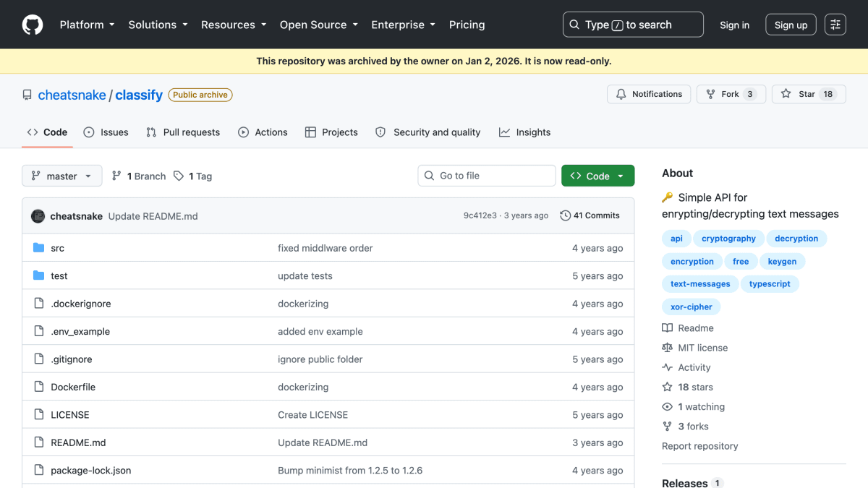Click the file icon for Dockerfile
The height and width of the screenshot is (488, 868).
pos(39,387)
